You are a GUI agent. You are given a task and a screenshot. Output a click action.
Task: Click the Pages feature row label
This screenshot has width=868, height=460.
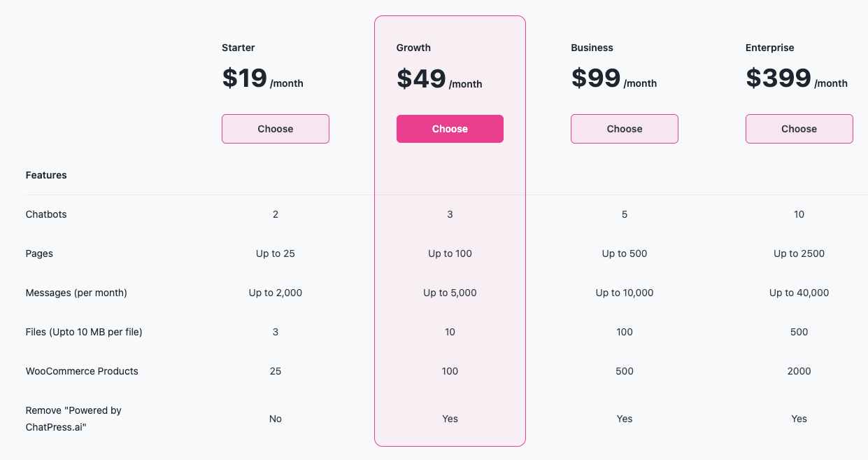click(39, 253)
